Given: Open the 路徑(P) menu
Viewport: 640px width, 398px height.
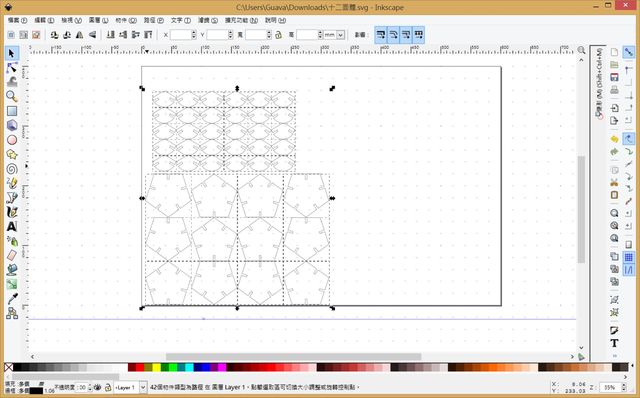Looking at the screenshot, I should [x=153, y=20].
